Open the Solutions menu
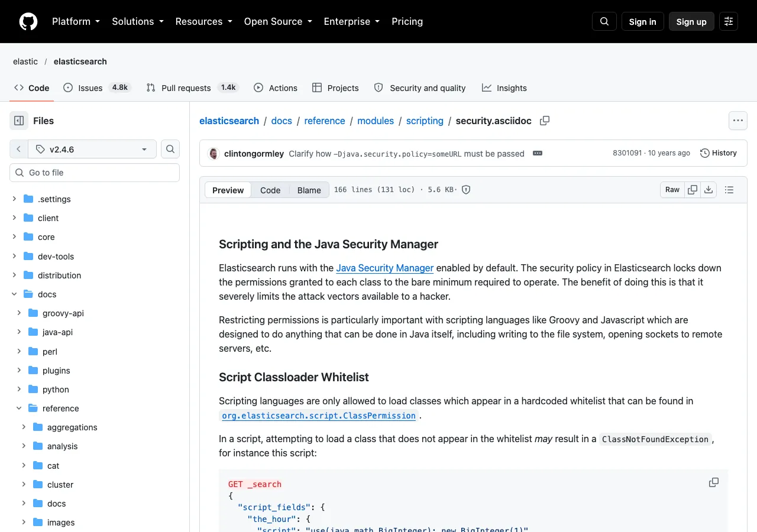 tap(137, 21)
